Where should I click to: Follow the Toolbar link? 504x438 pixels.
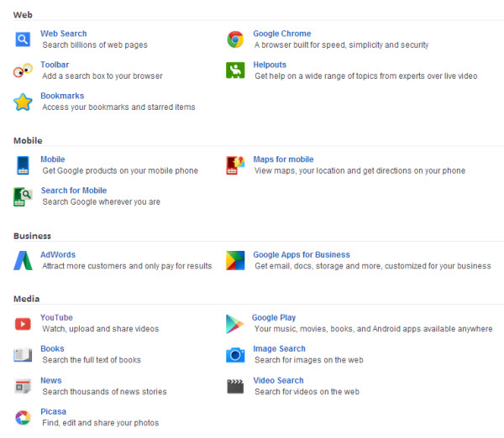55,65
